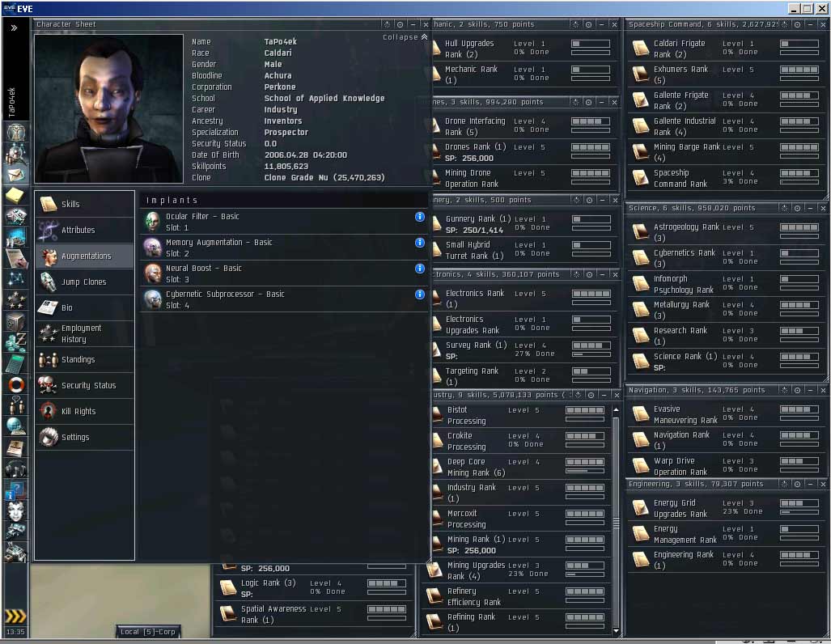Pin the Drones skills window
This screenshot has width=831, height=644.
[588, 102]
